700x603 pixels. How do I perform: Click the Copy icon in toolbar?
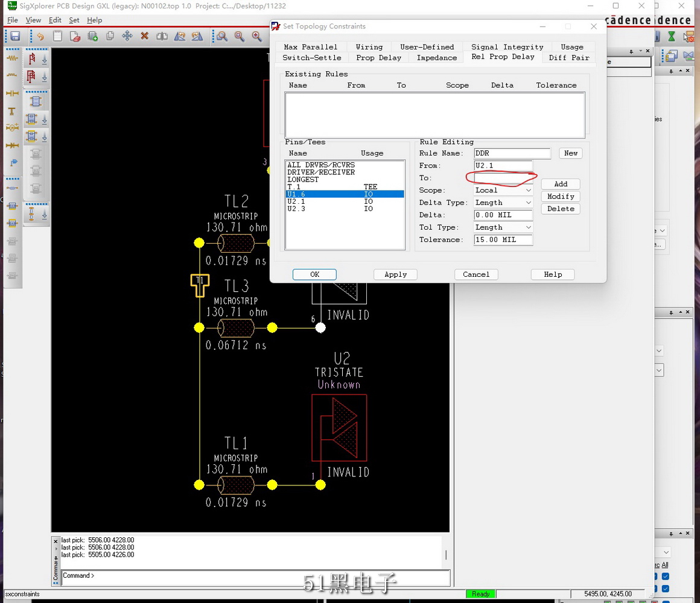[110, 36]
